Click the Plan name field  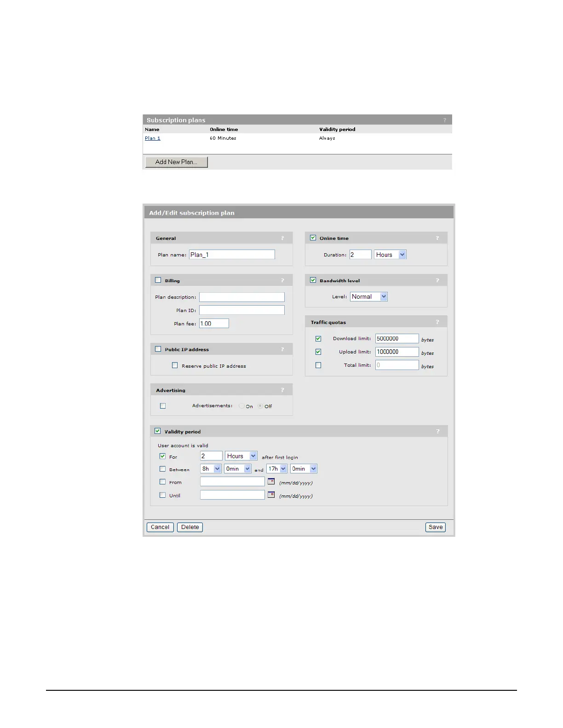[x=232, y=255]
